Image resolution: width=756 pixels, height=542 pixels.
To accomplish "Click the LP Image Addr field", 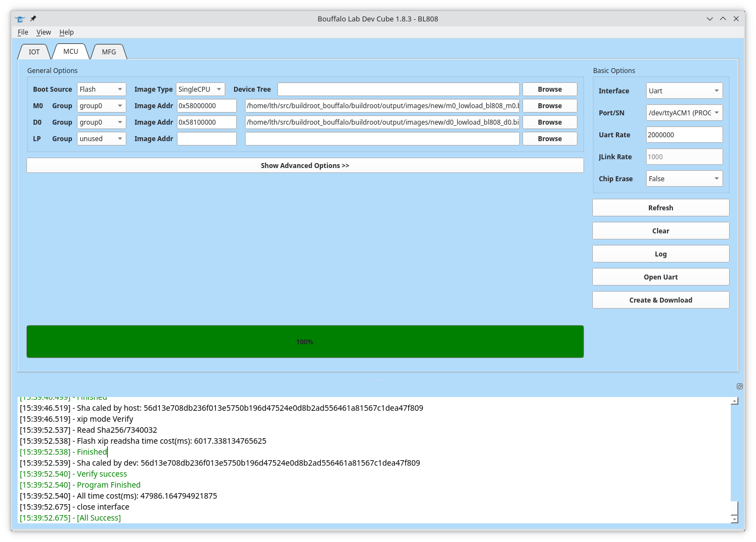I will tap(207, 139).
